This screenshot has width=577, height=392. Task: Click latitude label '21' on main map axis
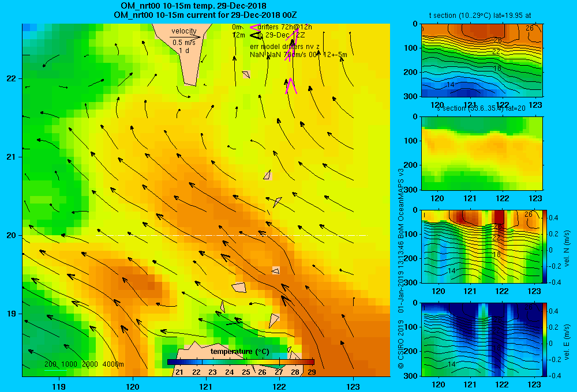coord(12,157)
